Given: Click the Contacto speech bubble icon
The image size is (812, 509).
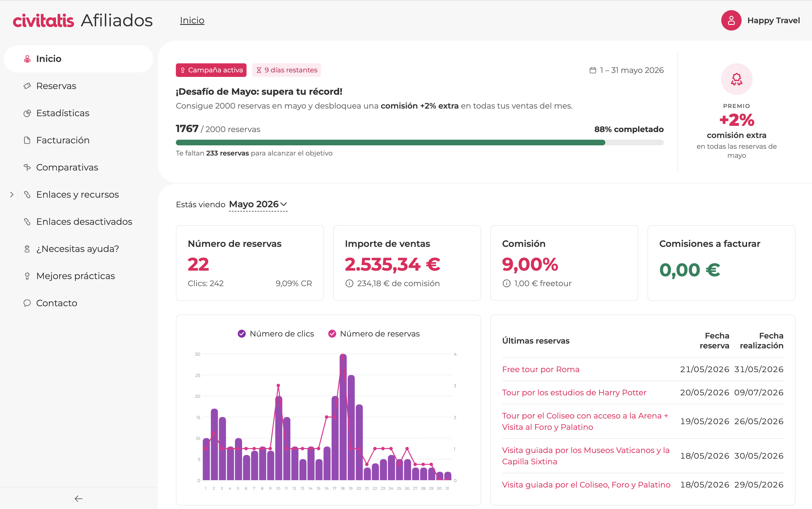Looking at the screenshot, I should tap(27, 303).
